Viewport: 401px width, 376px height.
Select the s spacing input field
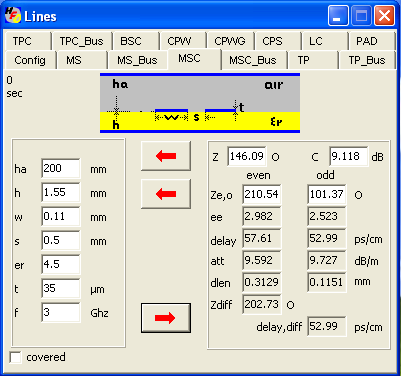point(61,240)
